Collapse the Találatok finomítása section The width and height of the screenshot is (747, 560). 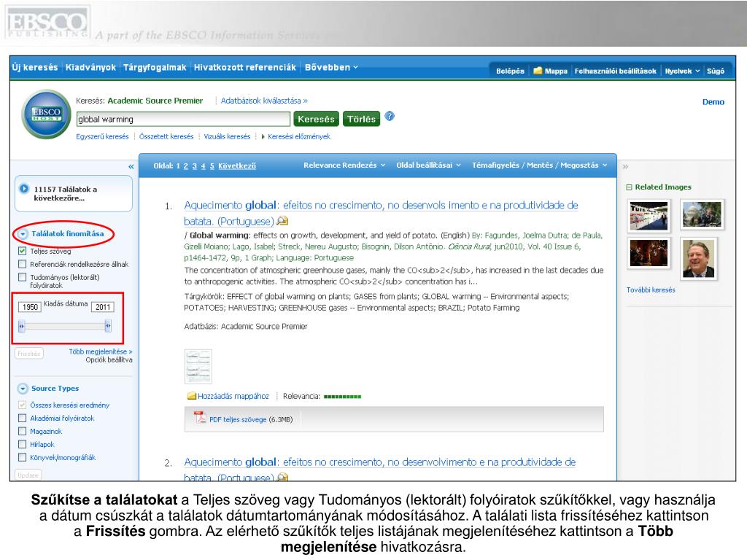(x=23, y=234)
